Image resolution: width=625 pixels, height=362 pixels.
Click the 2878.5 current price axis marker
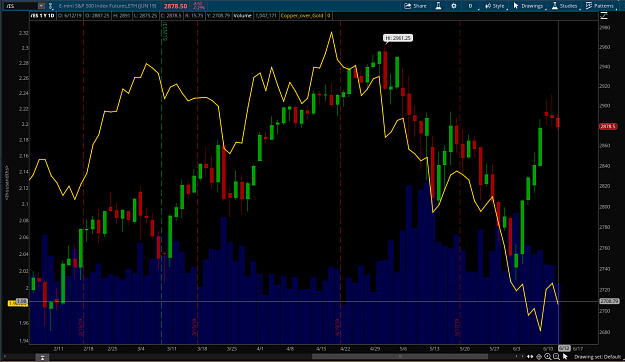tap(608, 126)
